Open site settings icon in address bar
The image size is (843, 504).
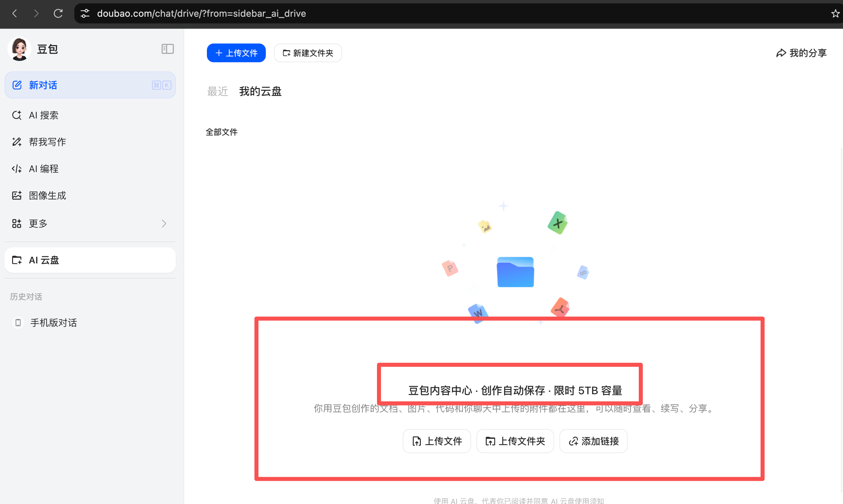pos(85,14)
